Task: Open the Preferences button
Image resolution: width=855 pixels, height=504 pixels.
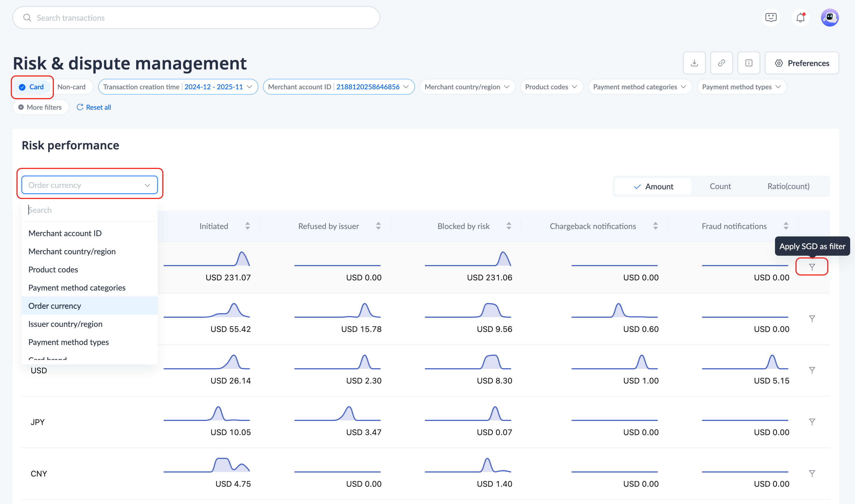Action: point(802,63)
